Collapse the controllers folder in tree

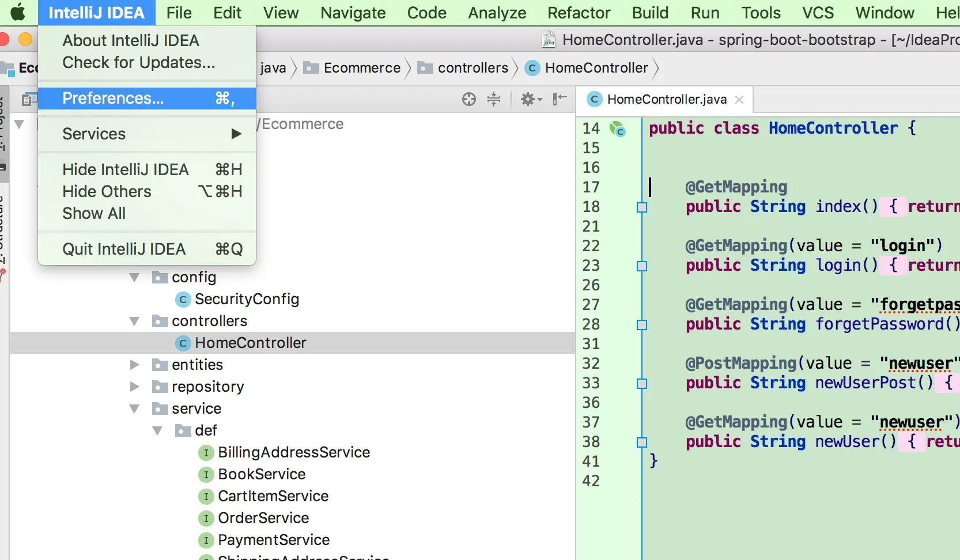click(x=135, y=321)
